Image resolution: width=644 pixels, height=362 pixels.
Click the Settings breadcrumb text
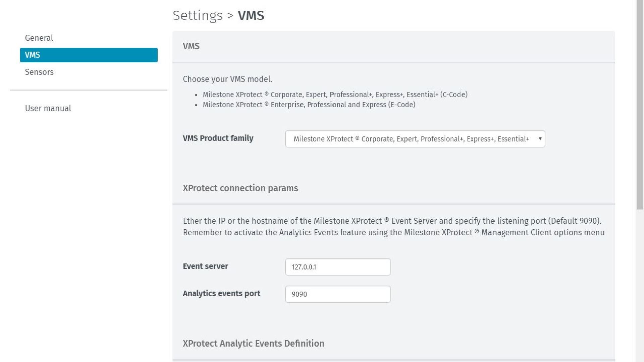pos(198,15)
